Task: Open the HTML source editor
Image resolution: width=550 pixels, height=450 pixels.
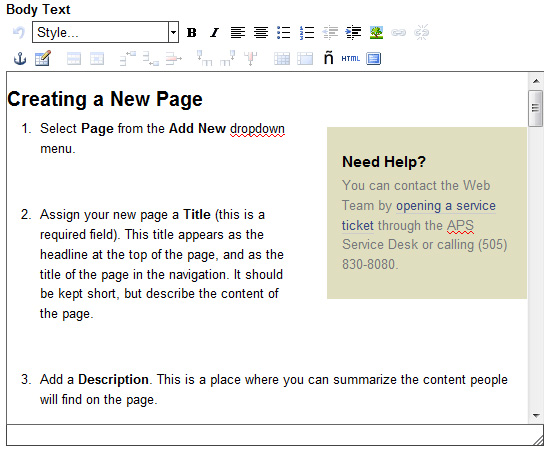Action: tap(350, 59)
